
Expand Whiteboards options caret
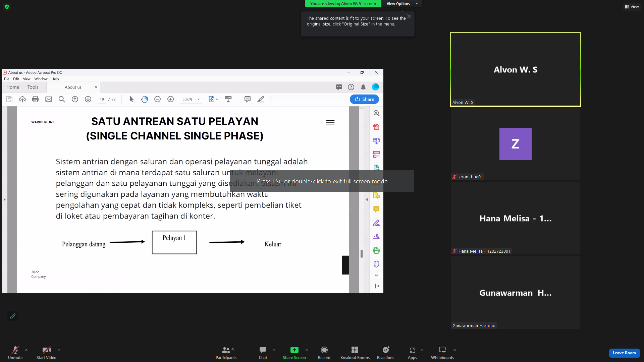(455, 350)
